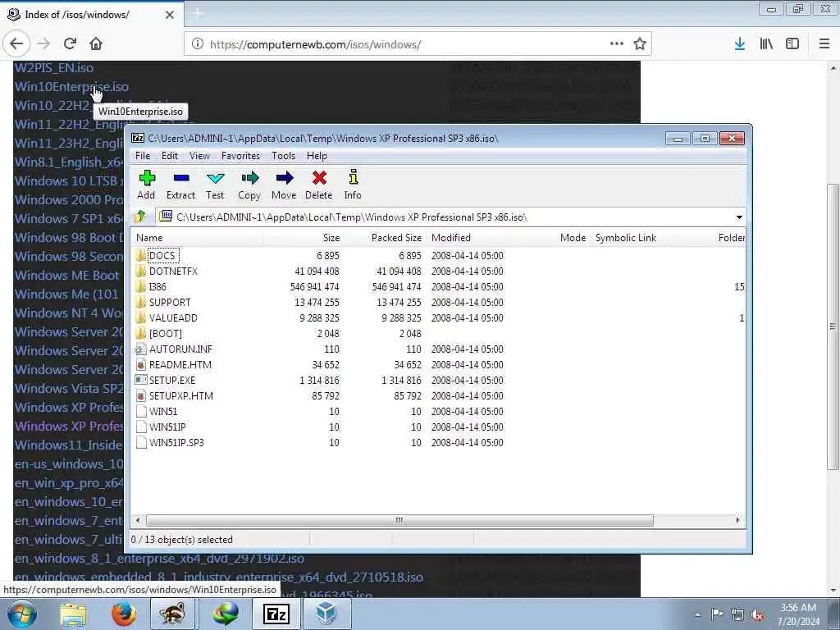Open the 7-Zip File menu
This screenshot has width=840, height=630.
(143, 156)
